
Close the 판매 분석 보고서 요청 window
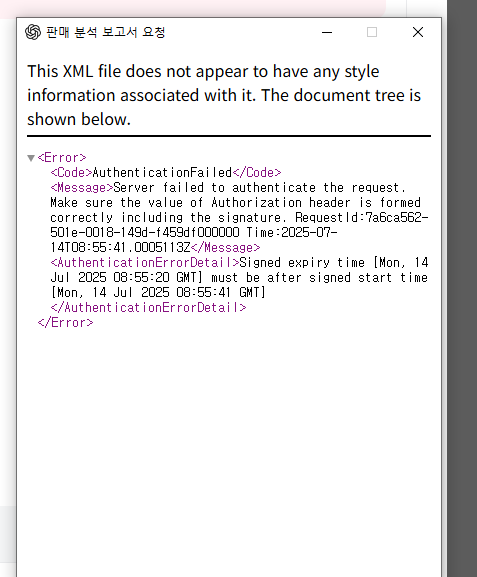tap(418, 32)
